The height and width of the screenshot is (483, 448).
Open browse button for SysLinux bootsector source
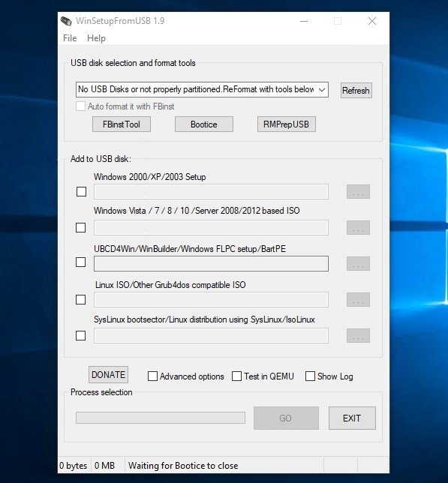358,335
